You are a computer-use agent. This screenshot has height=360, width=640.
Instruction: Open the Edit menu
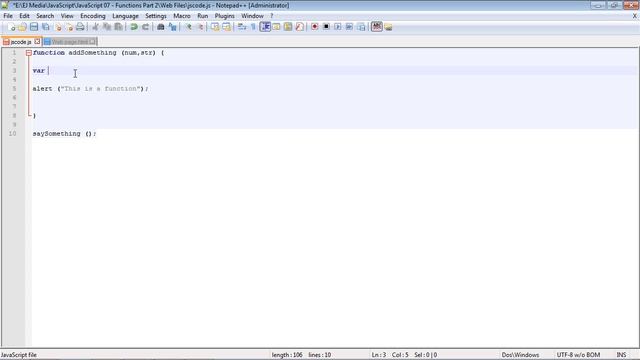24,16
